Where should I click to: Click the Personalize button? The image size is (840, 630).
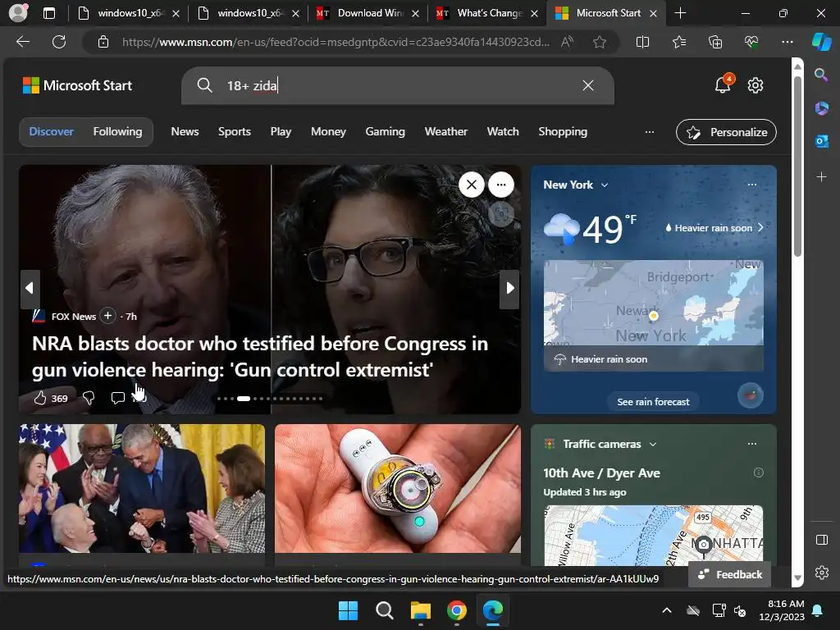coord(726,132)
